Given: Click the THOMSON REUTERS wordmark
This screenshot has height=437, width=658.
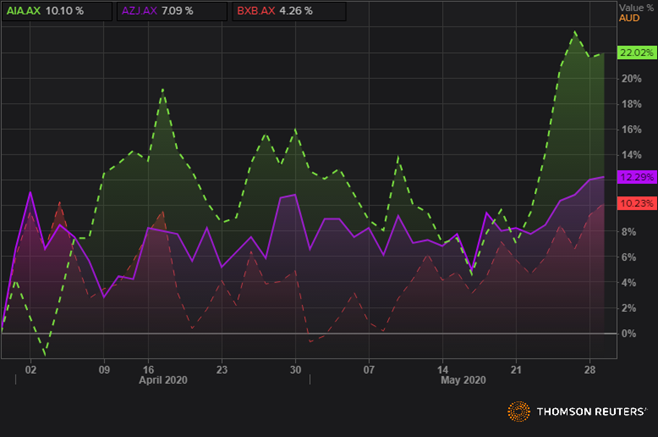Looking at the screenshot, I should coord(591,412).
